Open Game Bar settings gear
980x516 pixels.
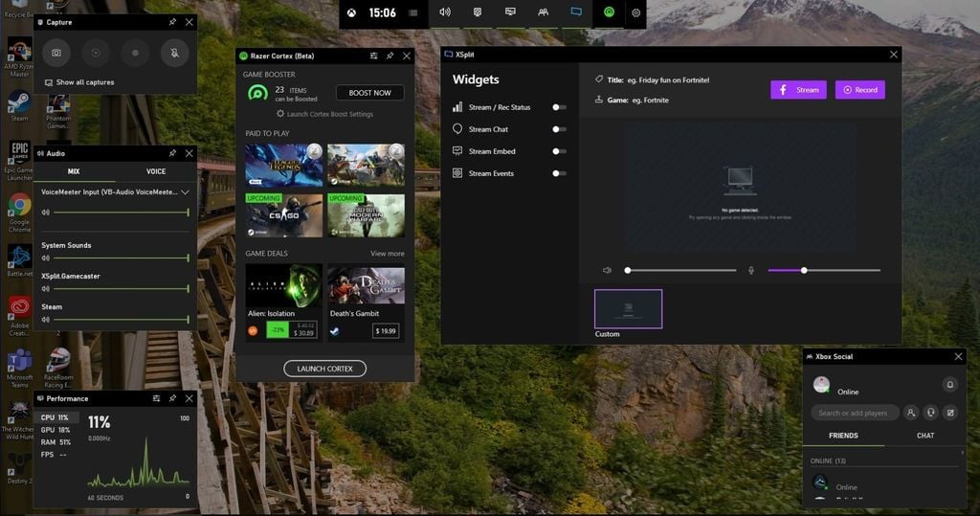pos(635,12)
